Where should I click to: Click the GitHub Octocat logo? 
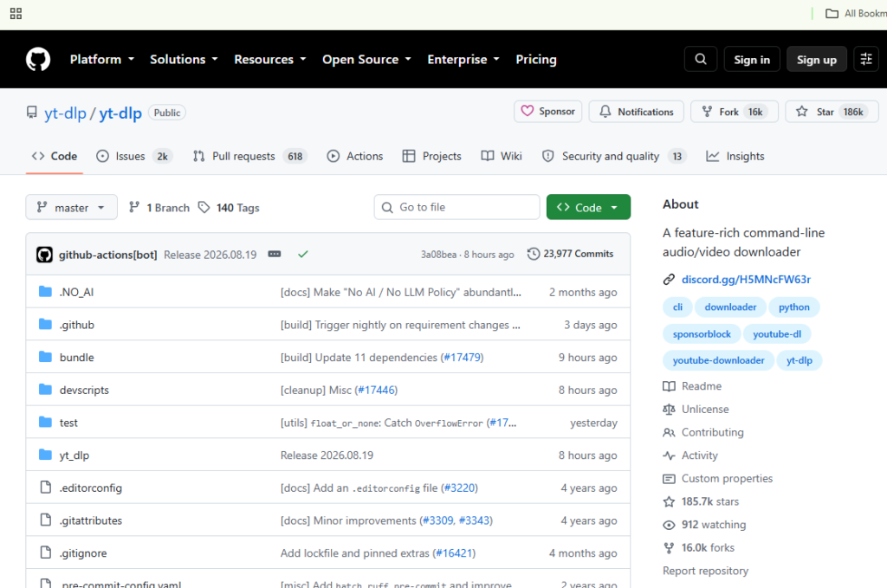[38, 60]
